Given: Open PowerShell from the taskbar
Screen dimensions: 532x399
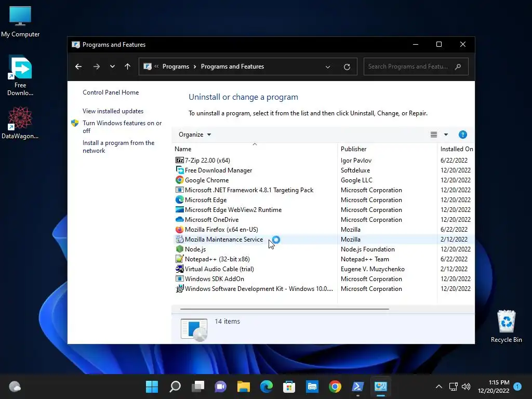Looking at the screenshot, I should pos(357,387).
